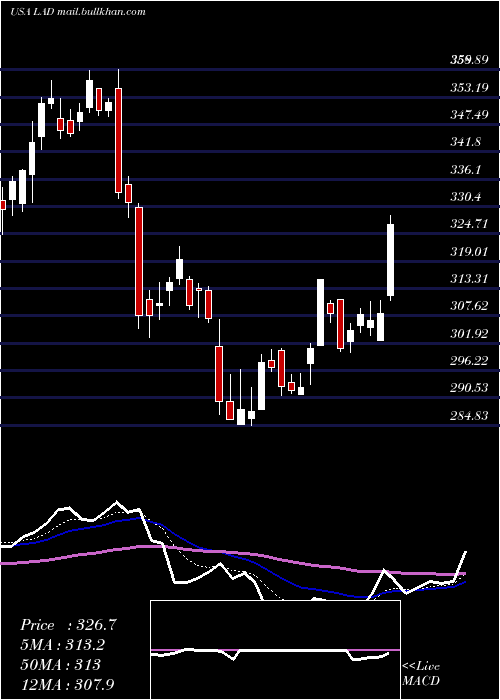Image resolution: width=500 pixels, height=700 pixels.
Task: Click the 336.1 price axis label
Action: [466, 169]
